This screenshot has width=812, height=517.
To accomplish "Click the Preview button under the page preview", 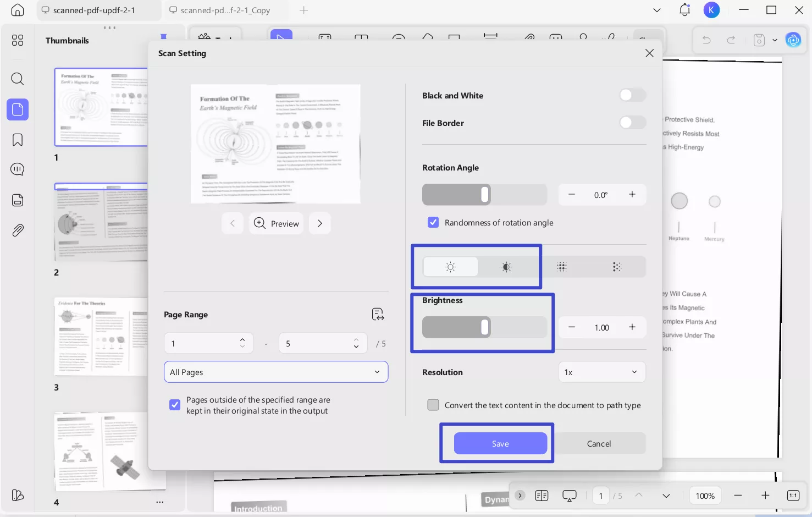I will click(276, 223).
